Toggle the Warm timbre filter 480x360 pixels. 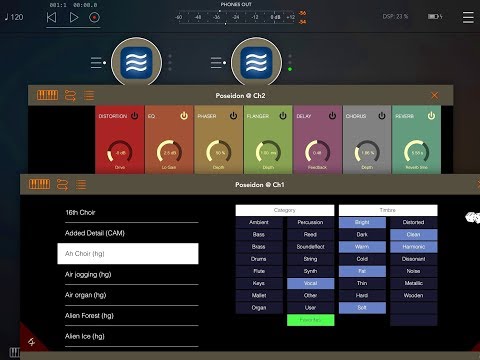(362, 247)
